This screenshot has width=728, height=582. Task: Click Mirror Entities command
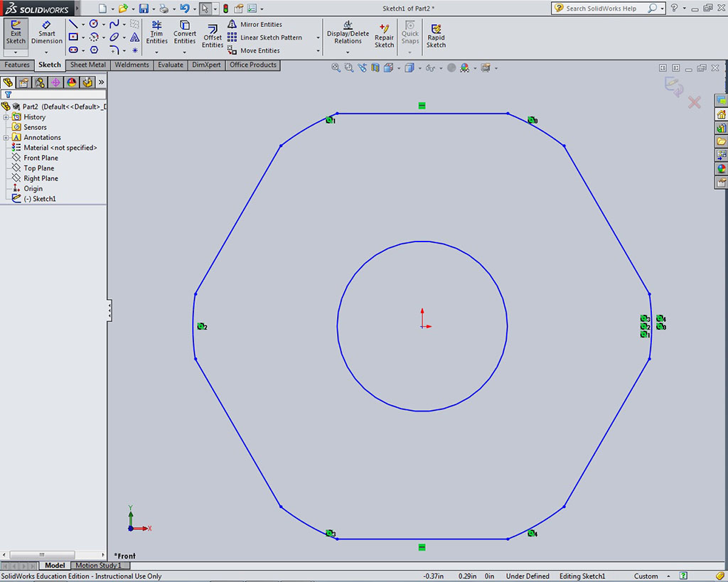click(x=260, y=24)
